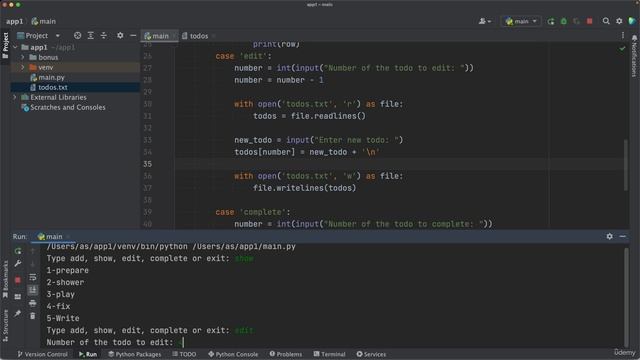640x360 pixels.
Task: Hide the Project tool window
Action: pyautogui.click(x=133, y=36)
